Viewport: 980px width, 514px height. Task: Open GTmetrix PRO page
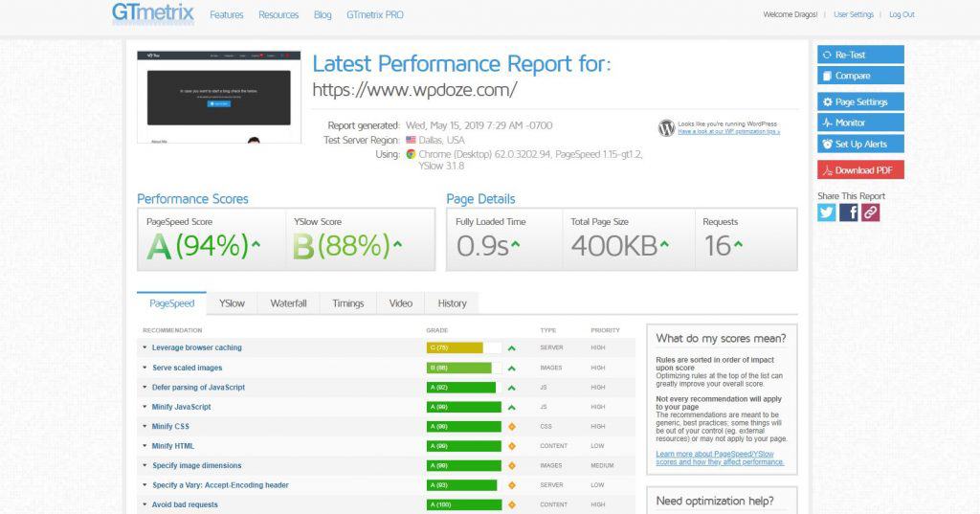[x=375, y=14]
